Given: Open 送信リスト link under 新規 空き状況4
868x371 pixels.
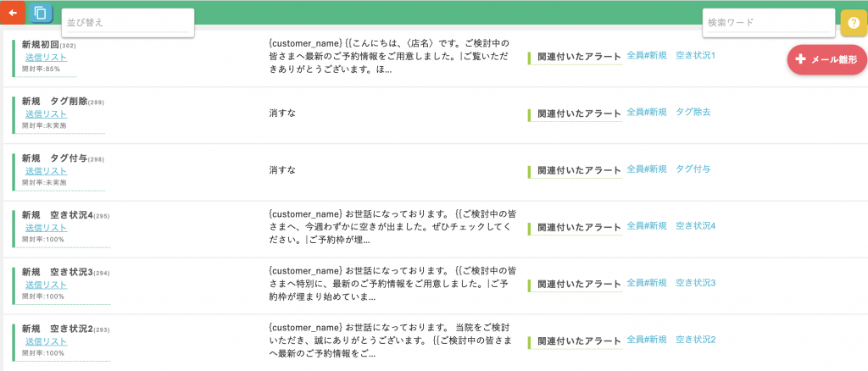Looking at the screenshot, I should click(x=46, y=228).
